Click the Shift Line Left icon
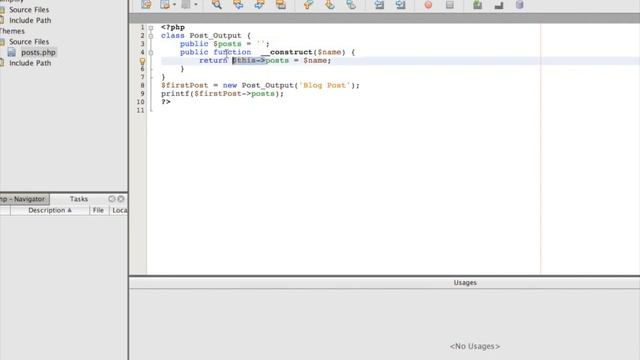The height and width of the screenshot is (360, 640). (379, 4)
